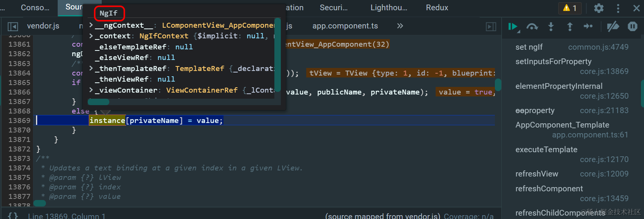The image size is (644, 219).
Task: Step over next function call
Action: (532, 27)
